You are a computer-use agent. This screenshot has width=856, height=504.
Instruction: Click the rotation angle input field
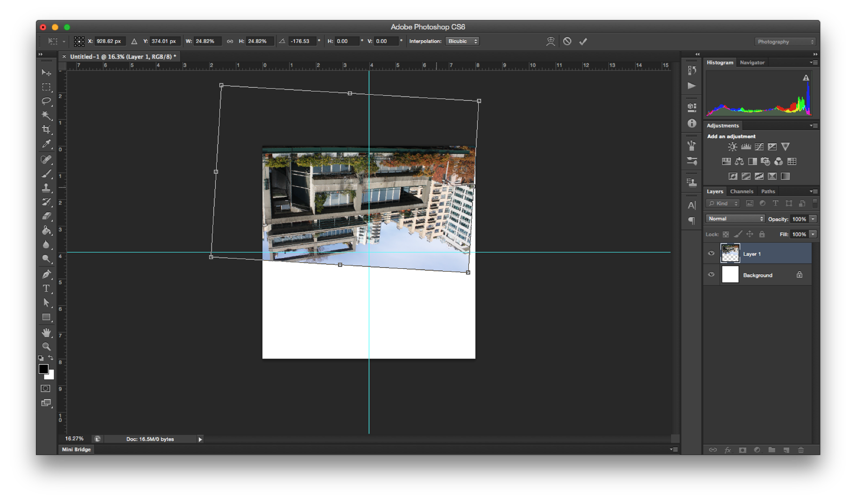pos(302,42)
